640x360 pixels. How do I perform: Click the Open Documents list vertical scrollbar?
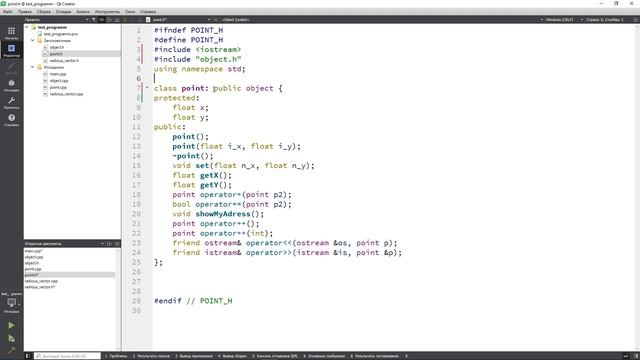pos(118,299)
